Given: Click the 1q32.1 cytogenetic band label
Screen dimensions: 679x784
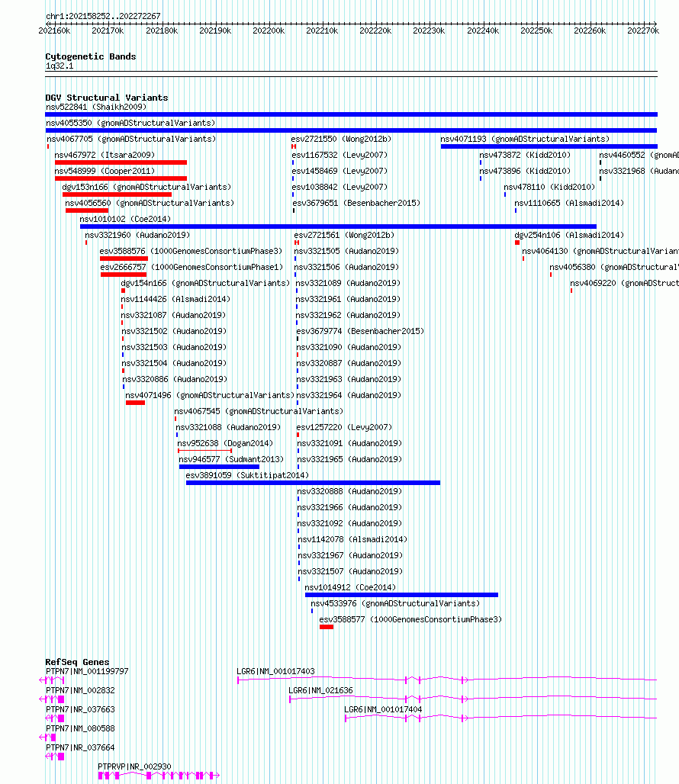Looking at the screenshot, I should pos(60,66).
